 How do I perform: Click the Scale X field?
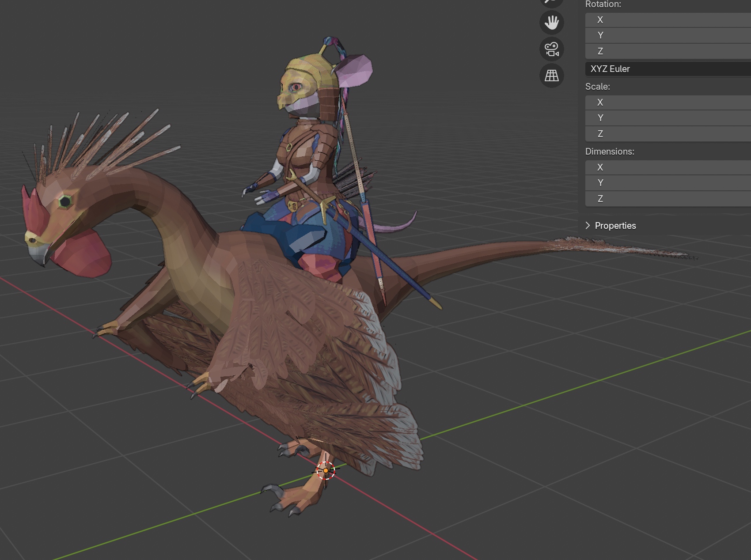[x=668, y=102]
